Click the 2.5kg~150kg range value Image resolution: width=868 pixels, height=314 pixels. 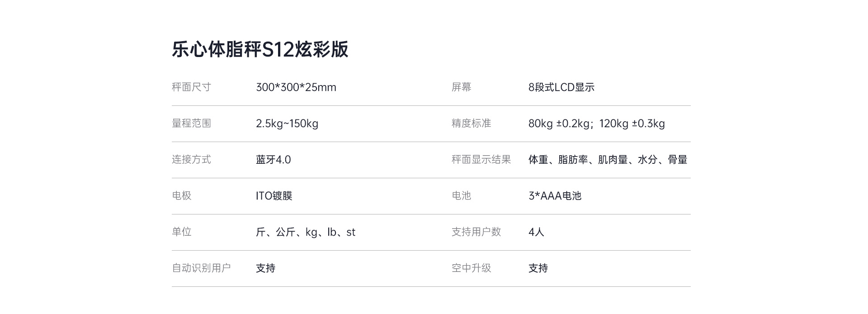coord(287,124)
